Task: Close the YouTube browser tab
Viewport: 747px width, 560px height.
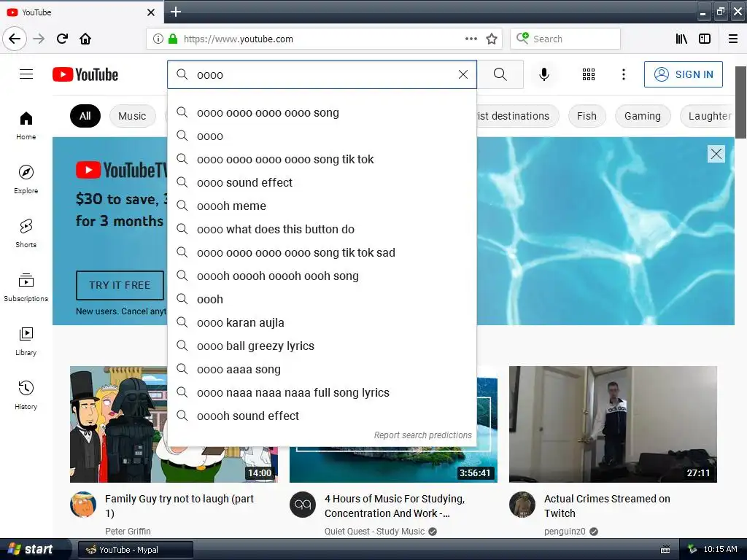Action: point(151,12)
